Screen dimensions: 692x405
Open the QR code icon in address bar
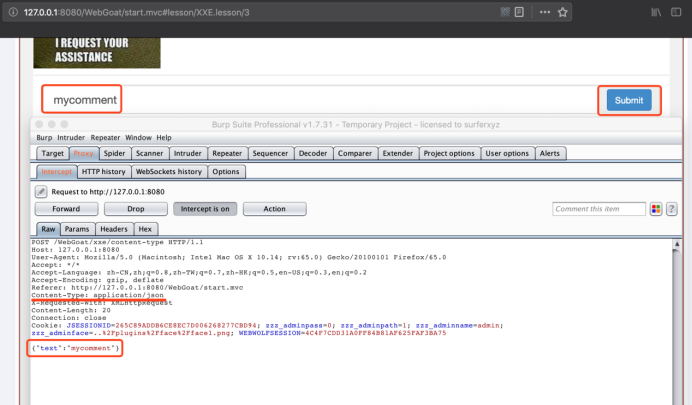click(505, 12)
